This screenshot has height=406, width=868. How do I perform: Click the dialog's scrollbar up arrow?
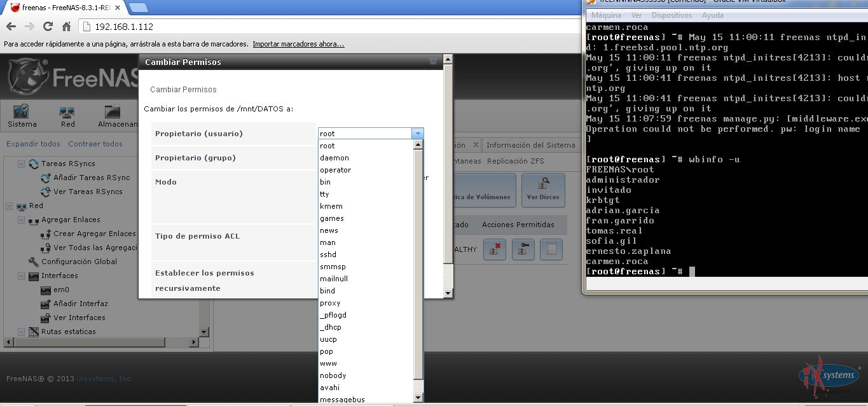tap(448, 59)
